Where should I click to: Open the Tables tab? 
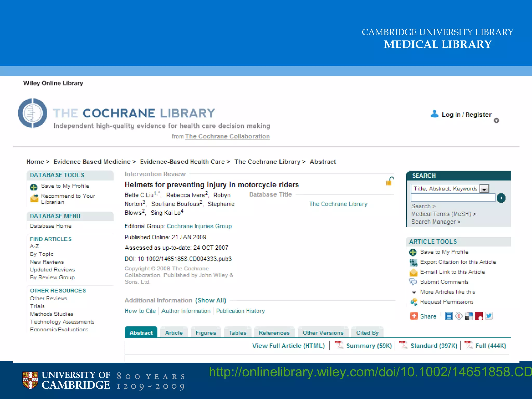pos(237,333)
